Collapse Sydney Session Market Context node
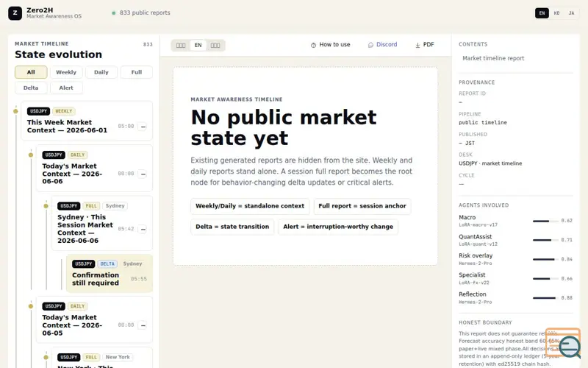 pos(143,229)
